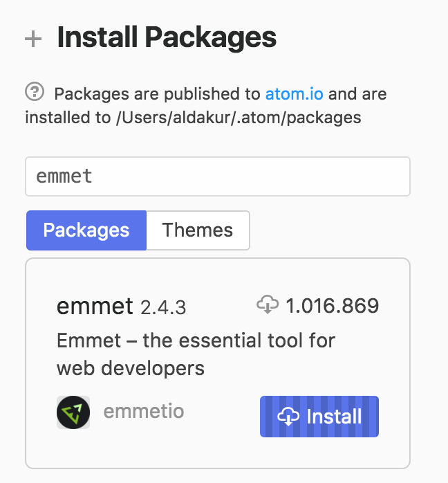Switch search filter to Themes
Viewport: 448px width, 483px height.
tap(198, 230)
